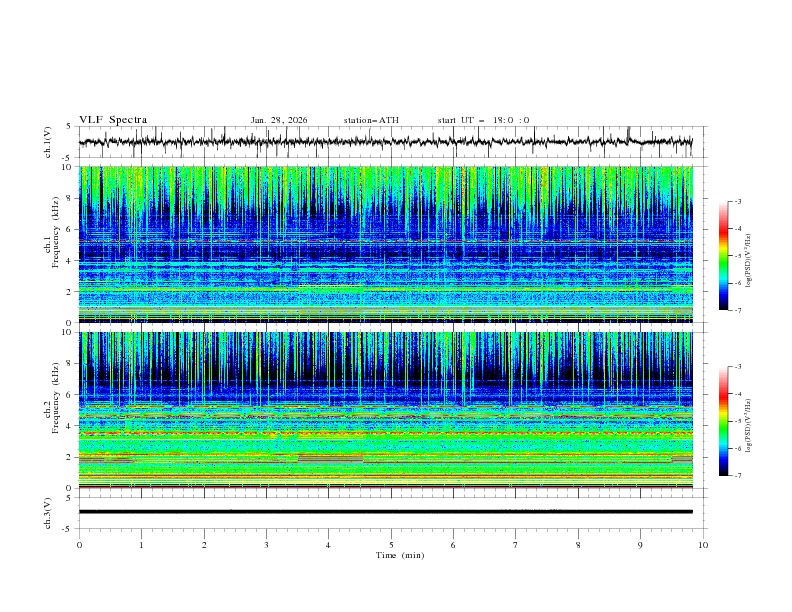The height and width of the screenshot is (612, 792).
Task: Click time axis tick label "1"
Action: [141, 545]
